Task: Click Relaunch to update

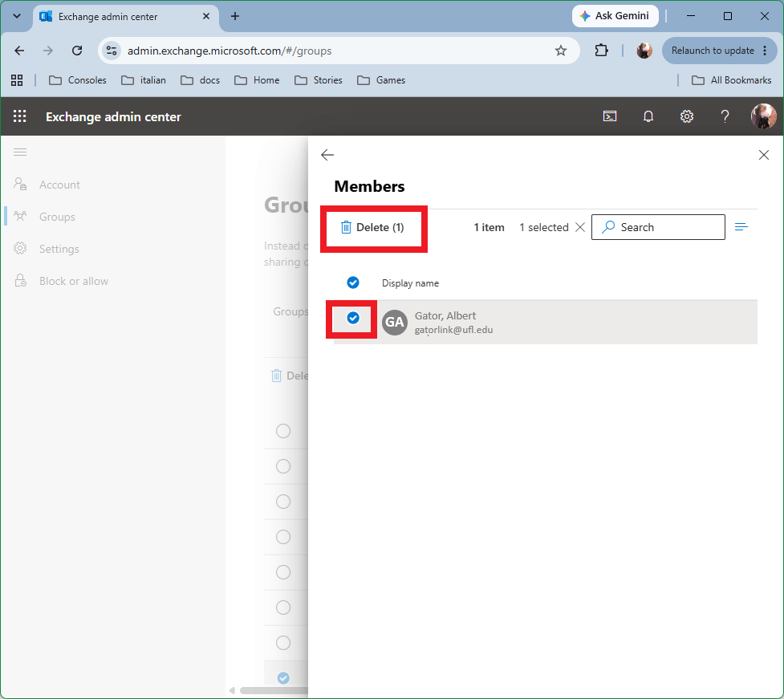Action: tap(719, 51)
